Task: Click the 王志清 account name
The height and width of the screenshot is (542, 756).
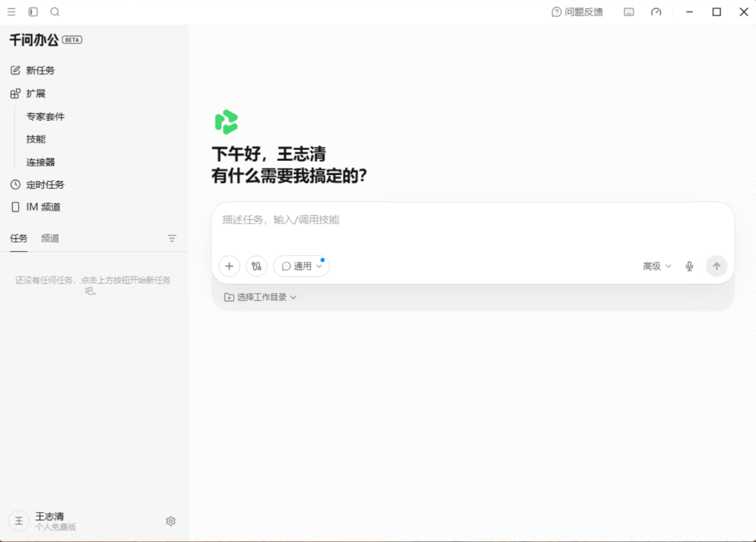Action: click(x=49, y=516)
